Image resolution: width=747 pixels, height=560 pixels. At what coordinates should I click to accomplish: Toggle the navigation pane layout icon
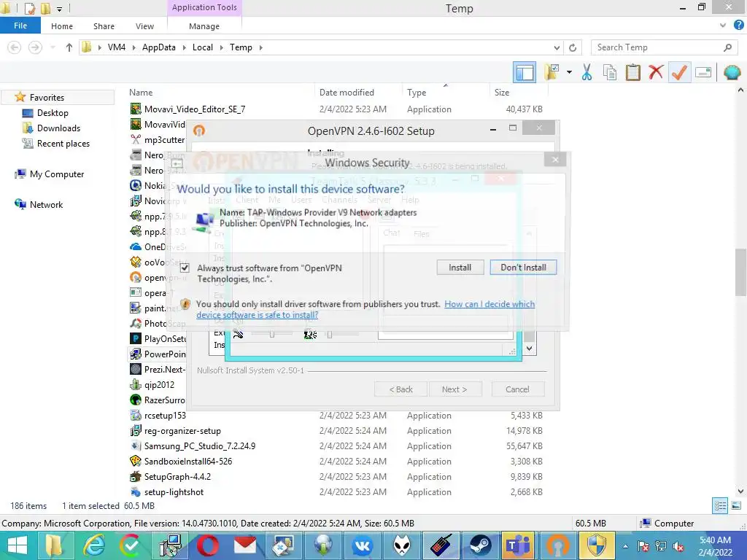click(x=525, y=73)
